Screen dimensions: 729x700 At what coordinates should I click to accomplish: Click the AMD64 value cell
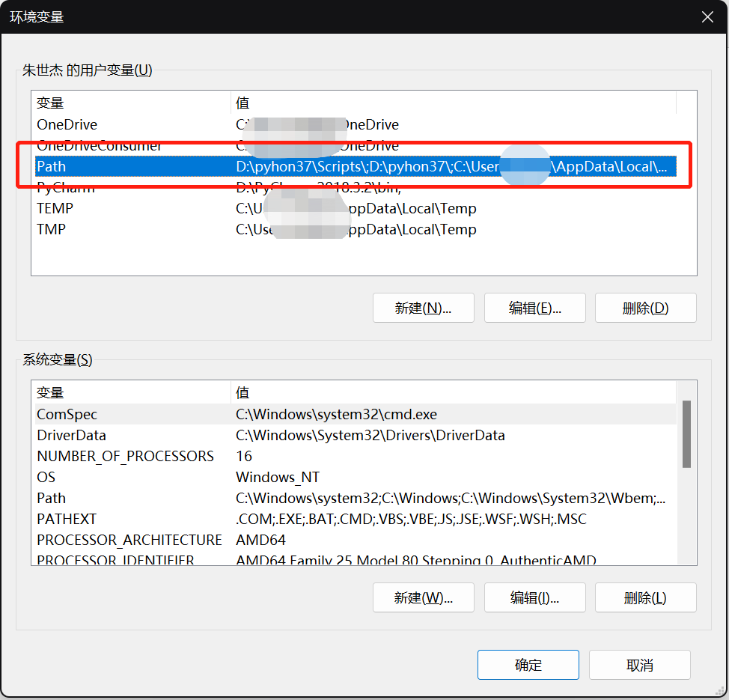pyautogui.click(x=260, y=540)
